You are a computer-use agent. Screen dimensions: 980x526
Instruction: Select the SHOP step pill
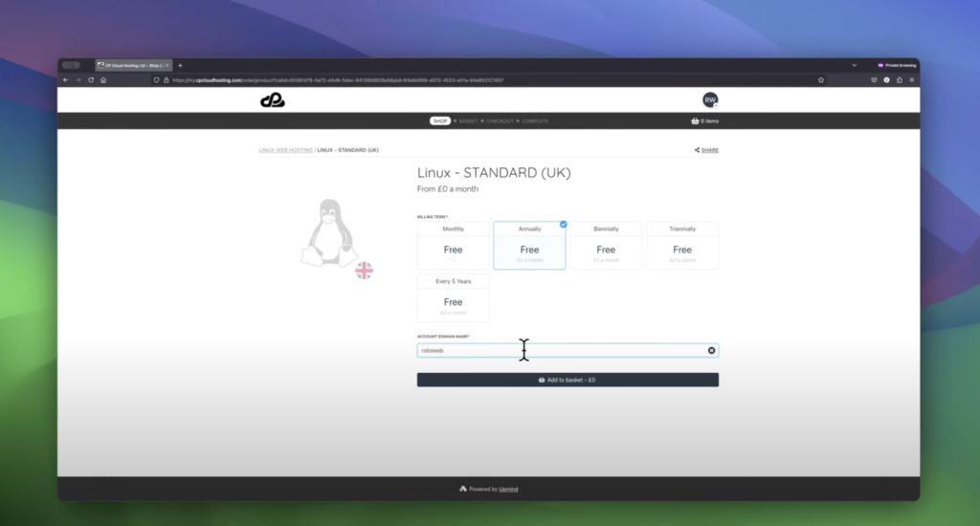(x=440, y=121)
